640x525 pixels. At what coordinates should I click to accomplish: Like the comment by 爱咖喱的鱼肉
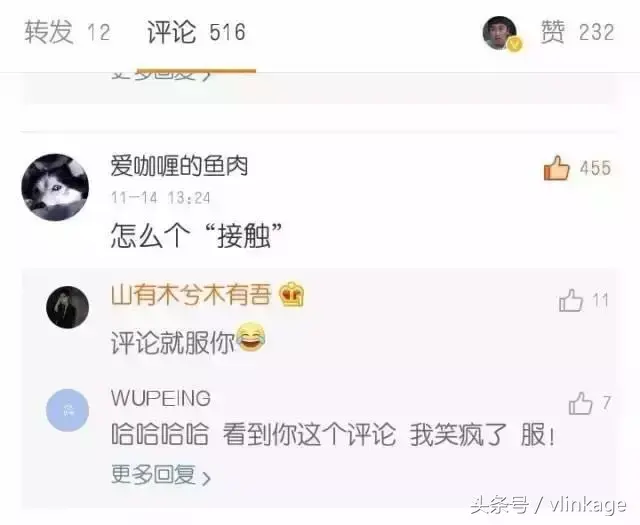tap(556, 168)
